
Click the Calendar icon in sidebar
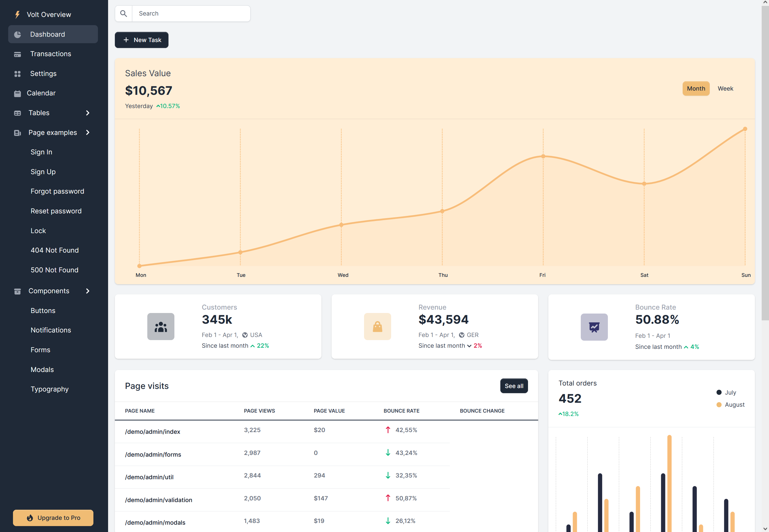coord(18,94)
